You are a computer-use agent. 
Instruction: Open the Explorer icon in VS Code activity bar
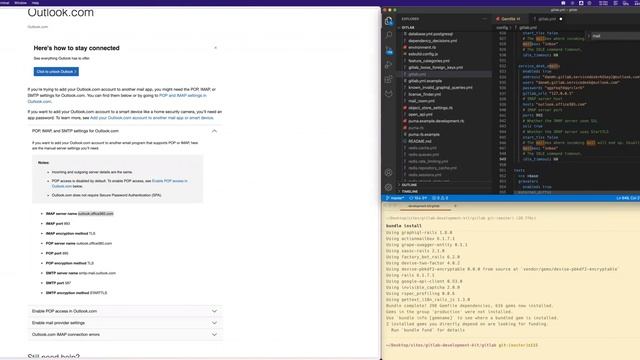click(x=389, y=21)
